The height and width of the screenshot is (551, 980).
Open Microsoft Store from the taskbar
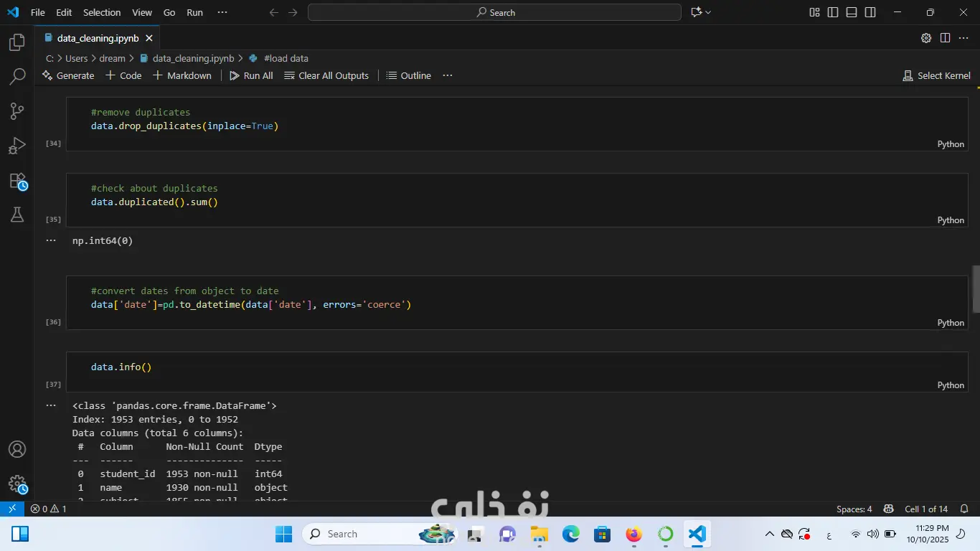coord(602,534)
